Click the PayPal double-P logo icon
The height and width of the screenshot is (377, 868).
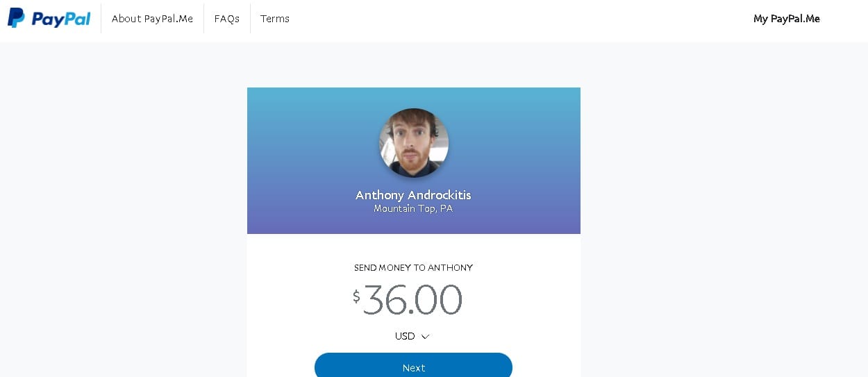[x=16, y=18]
